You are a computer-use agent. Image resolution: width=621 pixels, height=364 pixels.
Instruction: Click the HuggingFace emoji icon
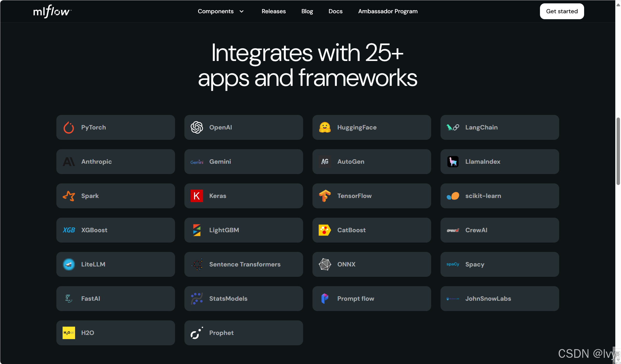pos(325,127)
